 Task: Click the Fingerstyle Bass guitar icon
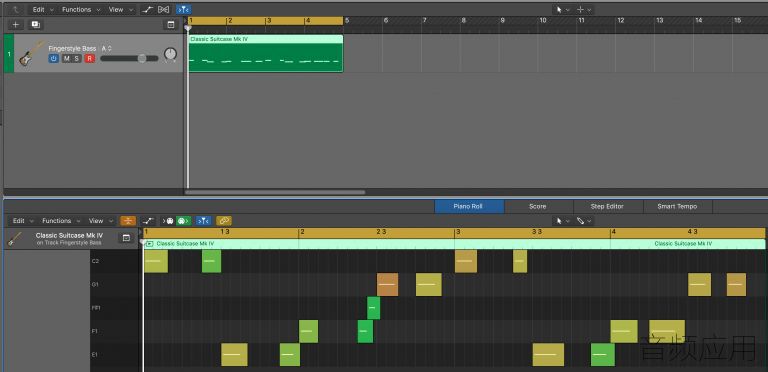(31, 54)
